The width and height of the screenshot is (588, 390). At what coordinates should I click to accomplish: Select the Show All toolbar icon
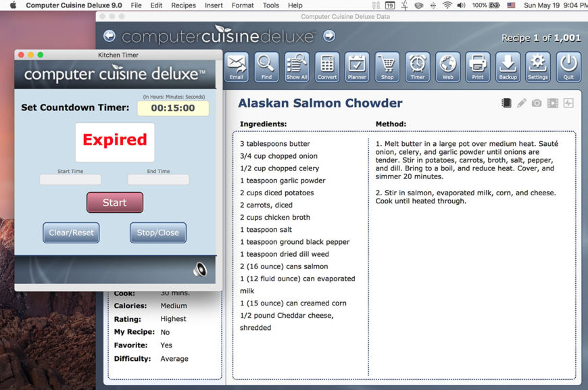297,67
